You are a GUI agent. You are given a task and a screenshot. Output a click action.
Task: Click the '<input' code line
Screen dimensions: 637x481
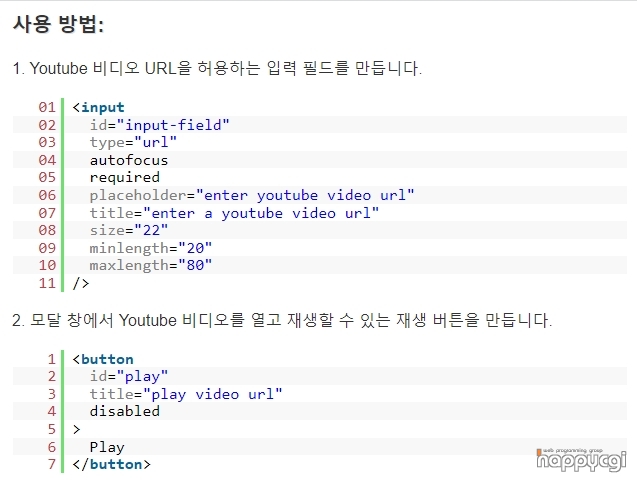coord(98,107)
